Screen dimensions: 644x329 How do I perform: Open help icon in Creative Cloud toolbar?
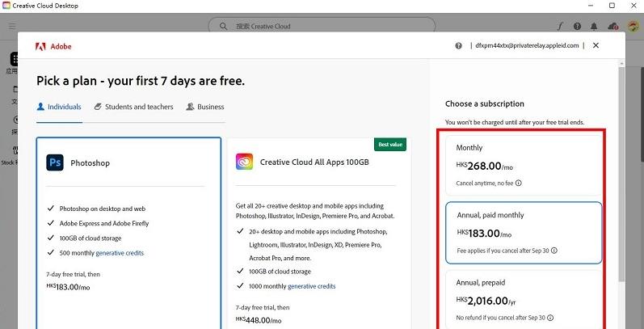coord(577,27)
